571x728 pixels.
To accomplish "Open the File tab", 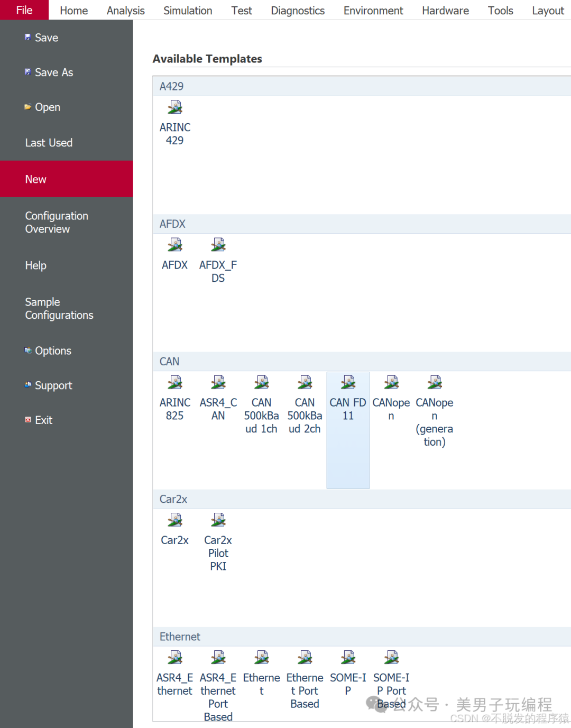I will [x=24, y=10].
